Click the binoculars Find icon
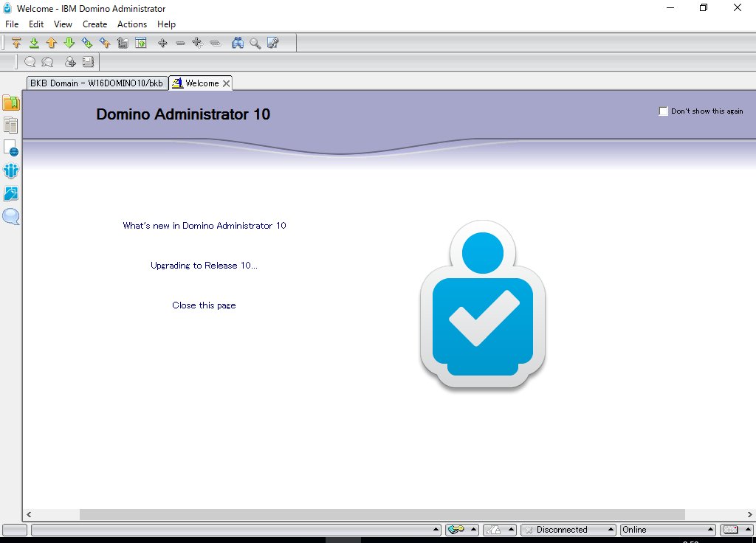Screen dimensions: 756x543 238,43
